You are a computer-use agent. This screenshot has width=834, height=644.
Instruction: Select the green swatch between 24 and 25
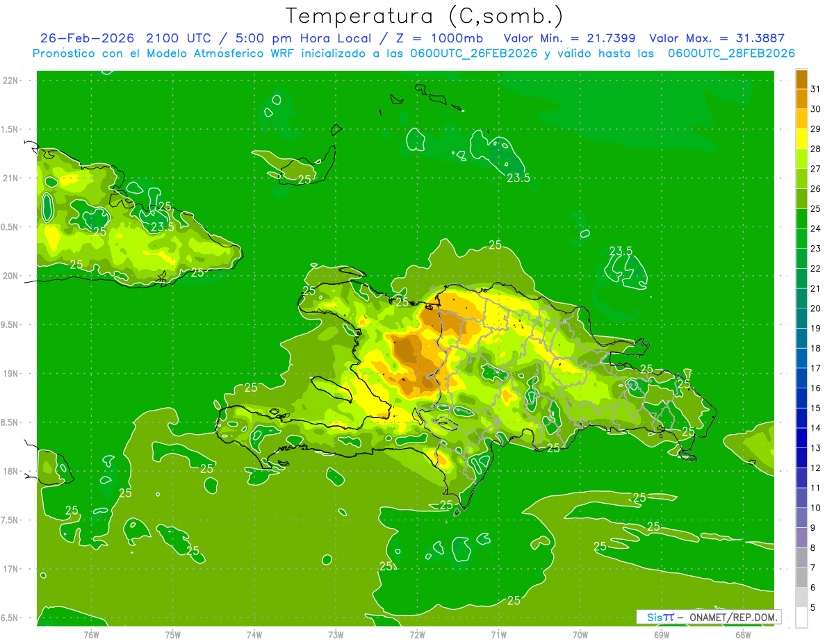point(801,219)
